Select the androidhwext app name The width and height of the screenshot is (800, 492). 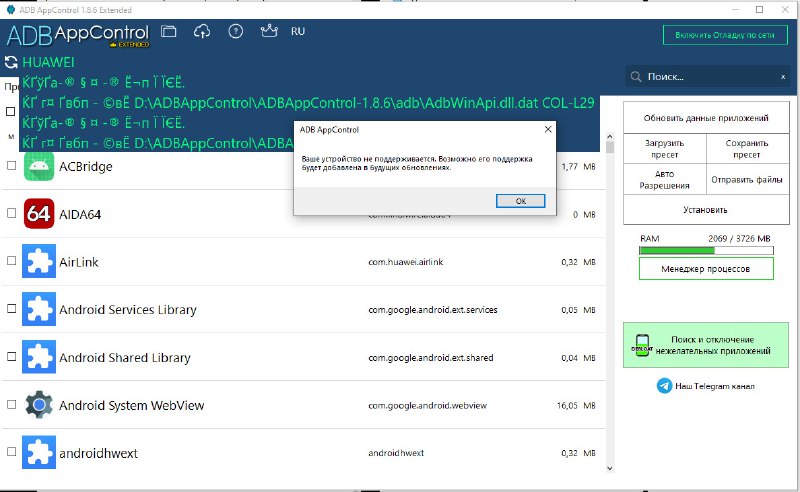click(x=98, y=453)
